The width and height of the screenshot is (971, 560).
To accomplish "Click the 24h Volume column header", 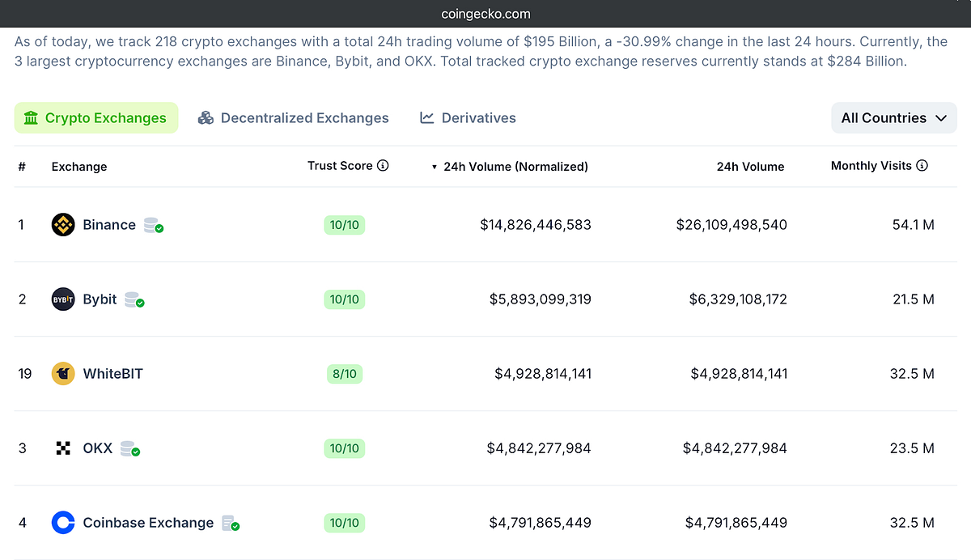I will (751, 166).
